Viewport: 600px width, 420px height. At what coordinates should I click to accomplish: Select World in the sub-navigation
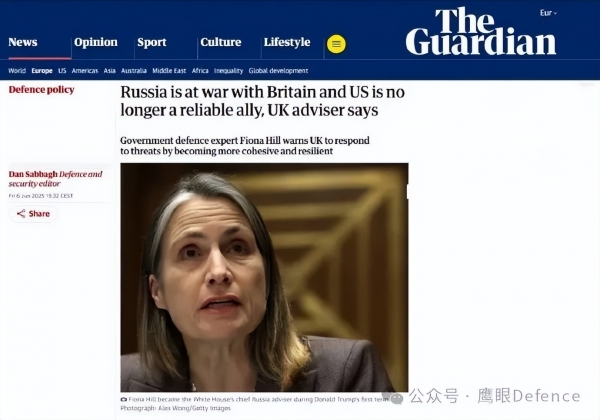[x=17, y=71]
